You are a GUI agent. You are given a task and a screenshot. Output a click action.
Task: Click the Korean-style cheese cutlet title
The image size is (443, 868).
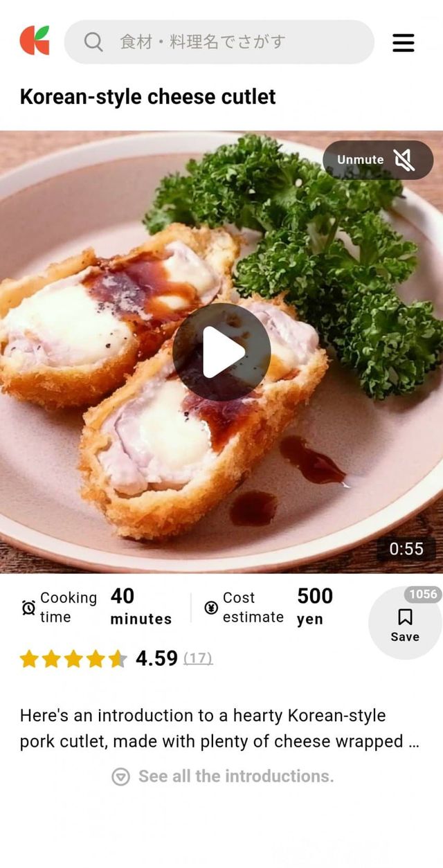(147, 96)
